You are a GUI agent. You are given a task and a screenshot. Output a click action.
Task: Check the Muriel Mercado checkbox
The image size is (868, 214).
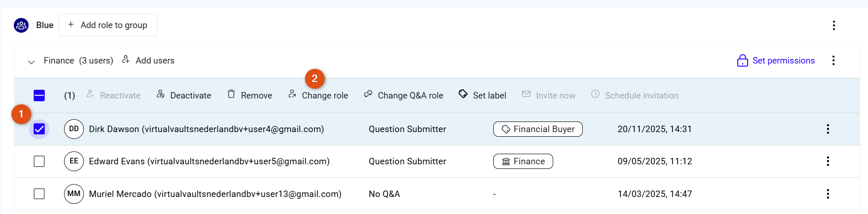point(39,194)
